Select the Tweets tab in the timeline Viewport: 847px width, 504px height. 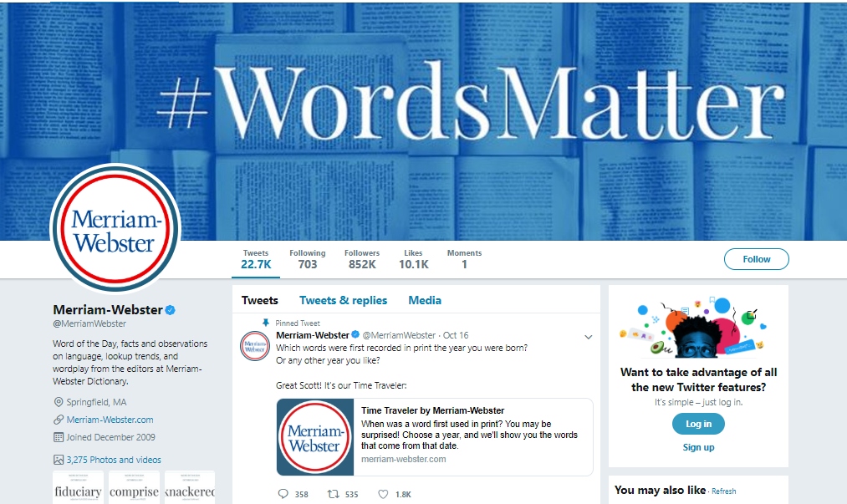pos(260,300)
